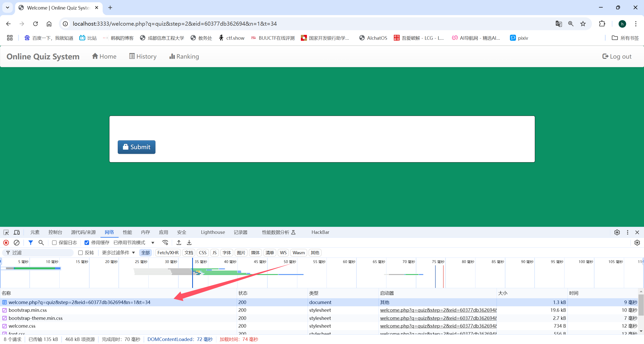The height and width of the screenshot is (344, 644).
Task: Click the export HAR download arrow icon
Action: pyautogui.click(x=189, y=243)
